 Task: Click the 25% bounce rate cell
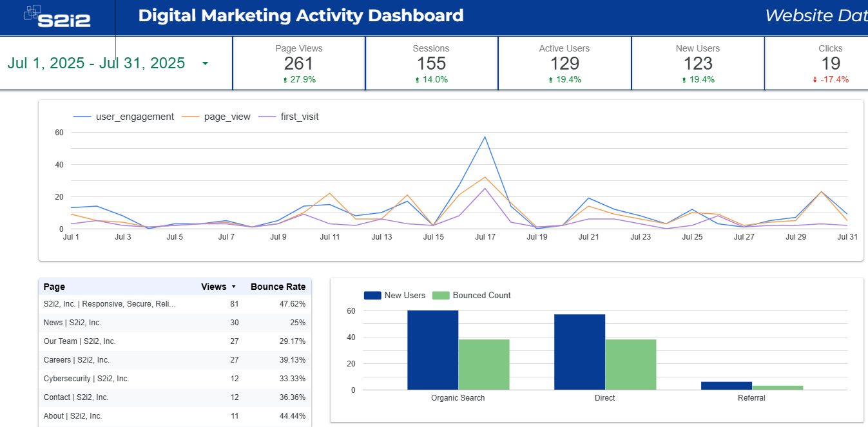coord(298,323)
